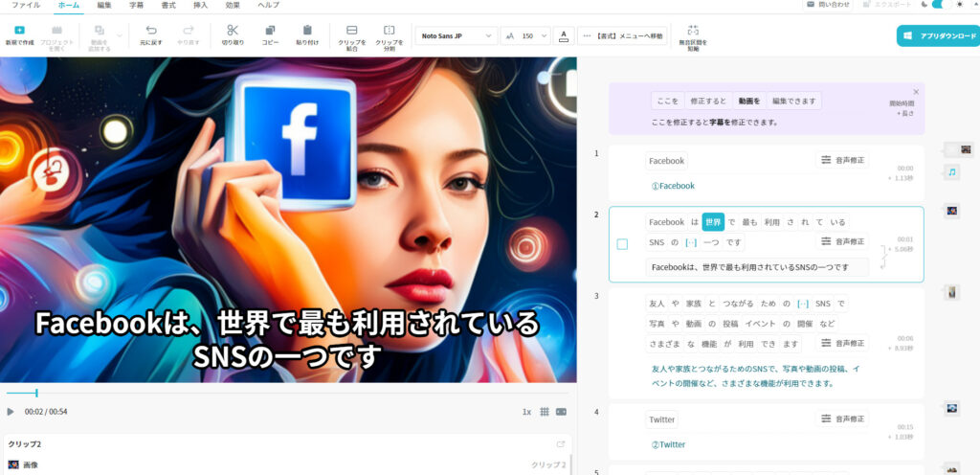This screenshot has height=475, width=980.
Task: Click 音声修正 on clip 2
Action: pos(842,241)
